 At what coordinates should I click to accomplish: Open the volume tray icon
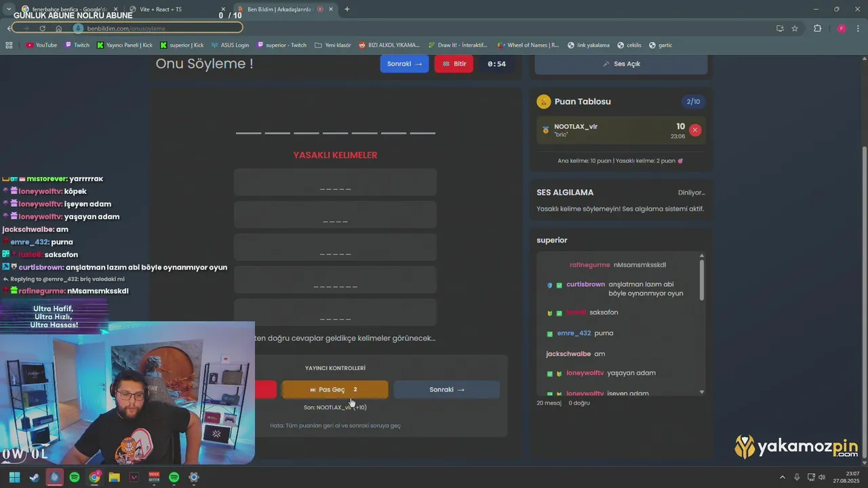[822, 477]
